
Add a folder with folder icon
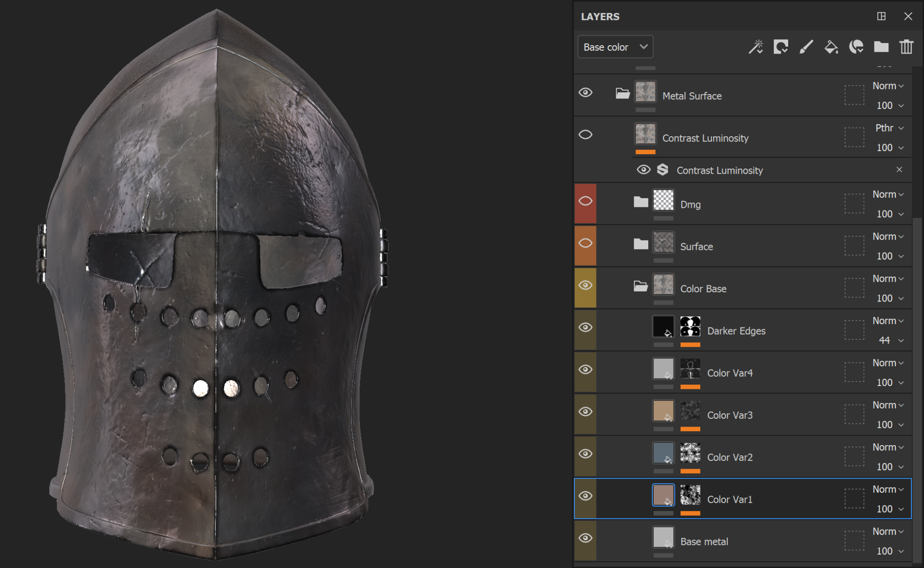[x=881, y=47]
